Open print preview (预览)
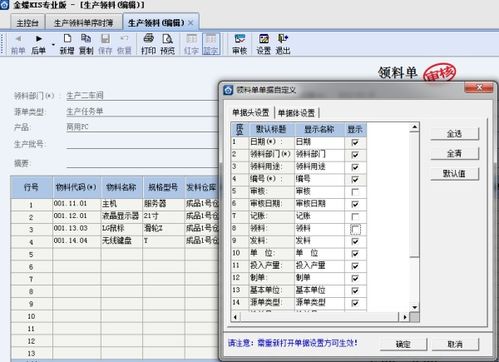This screenshot has width=499, height=362. click(x=167, y=44)
